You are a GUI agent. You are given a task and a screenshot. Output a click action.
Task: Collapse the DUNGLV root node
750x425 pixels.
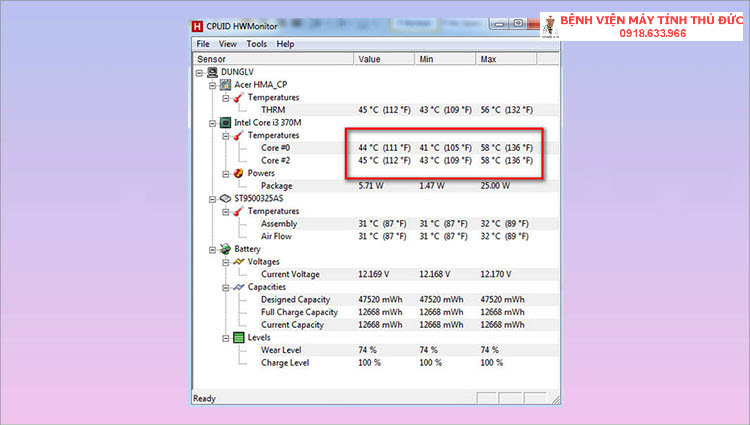(x=199, y=73)
